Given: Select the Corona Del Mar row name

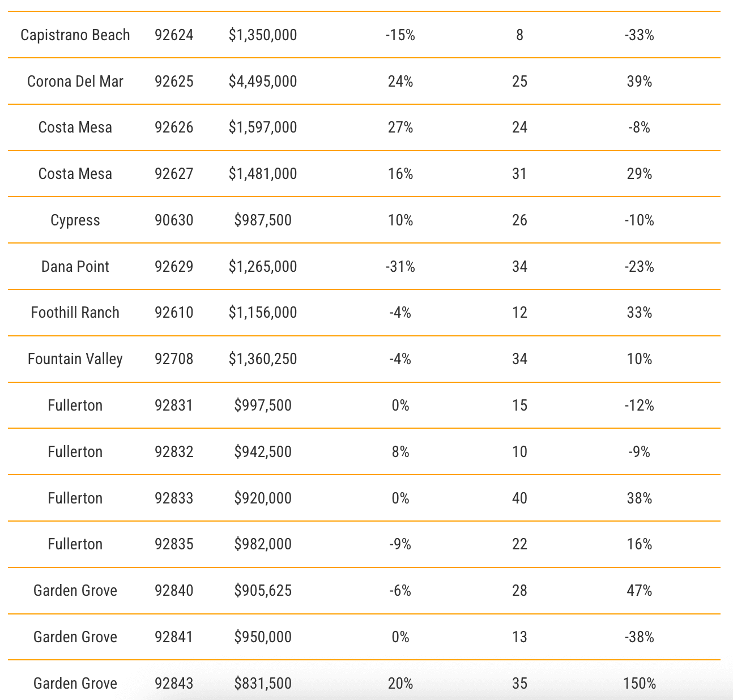Looking at the screenshot, I should tap(75, 82).
